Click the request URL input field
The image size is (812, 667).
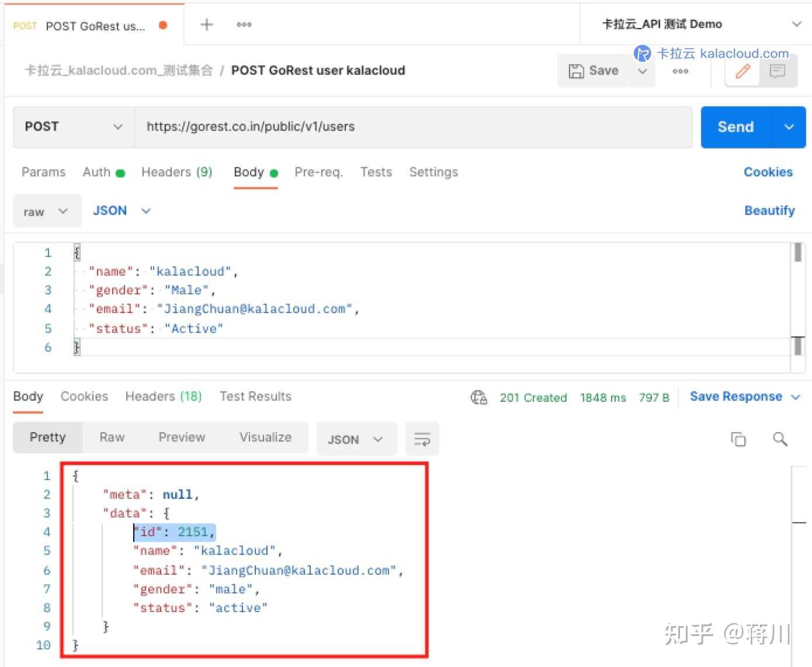pyautogui.click(x=409, y=126)
